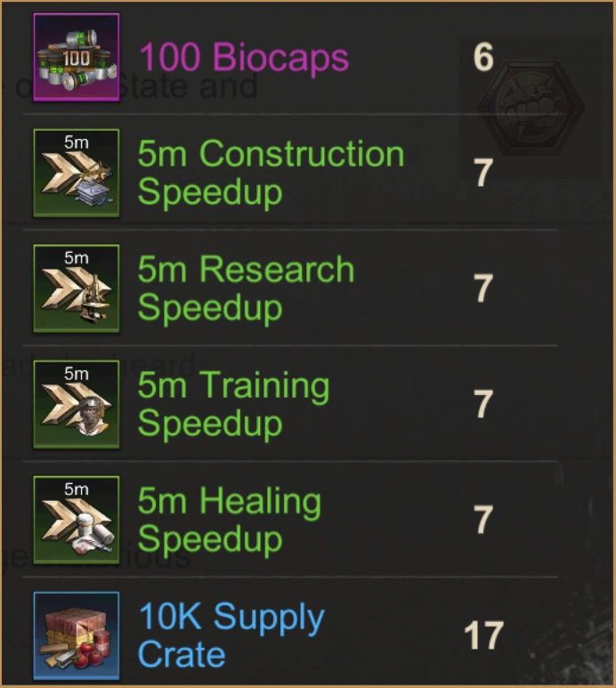Select quantity 7 beside Training Speedup
The height and width of the screenshot is (688, 616).
[x=483, y=404]
